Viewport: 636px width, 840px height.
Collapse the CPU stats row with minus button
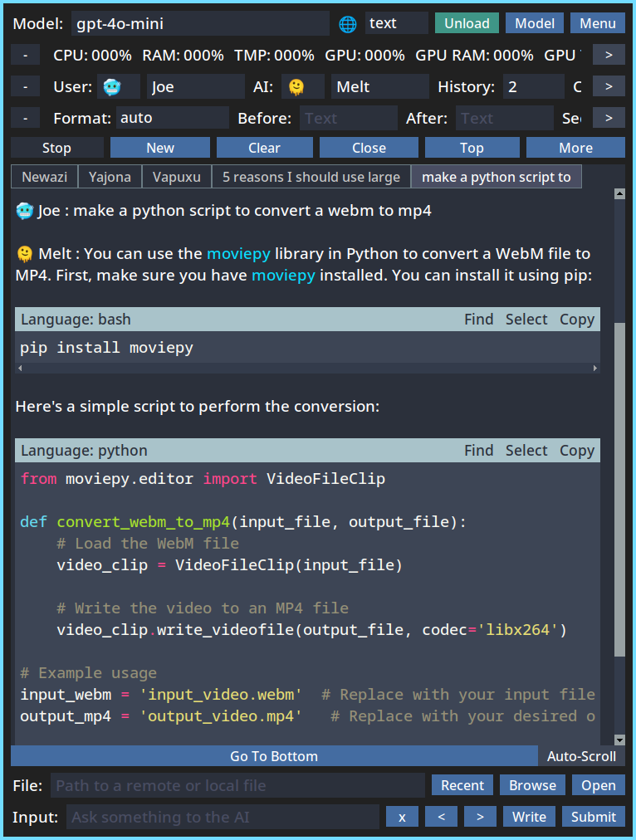tap(25, 55)
